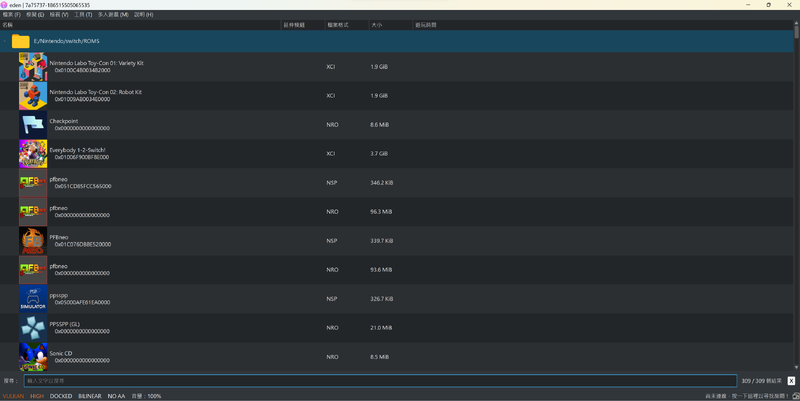The width and height of the screenshot is (800, 401).
Task: Click NRO format cell of Sonic CD
Action: [332, 357]
